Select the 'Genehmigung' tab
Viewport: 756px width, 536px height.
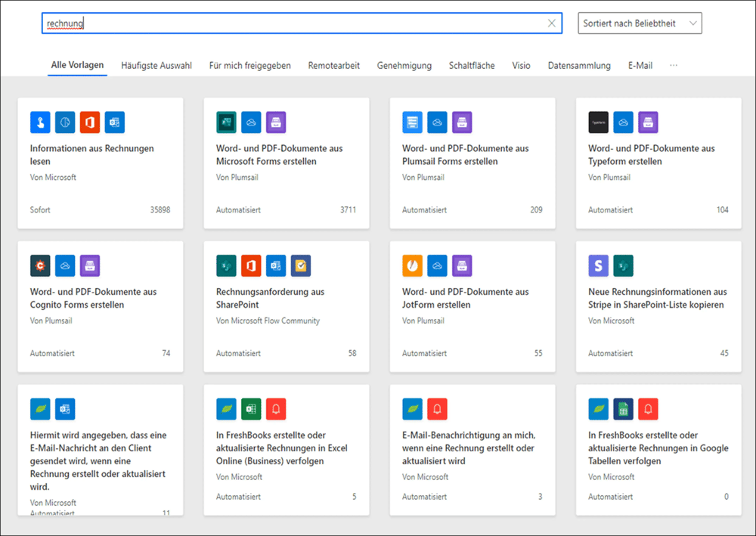pyautogui.click(x=404, y=66)
